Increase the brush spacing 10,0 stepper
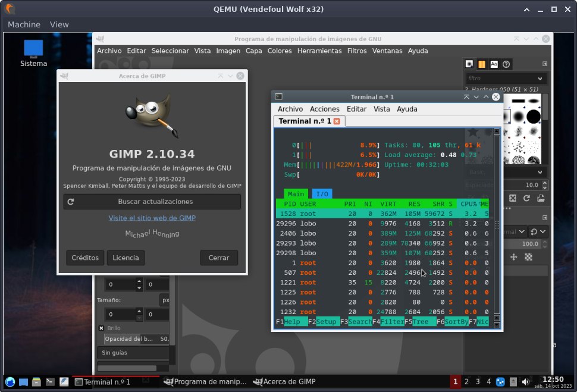 [x=545, y=183]
